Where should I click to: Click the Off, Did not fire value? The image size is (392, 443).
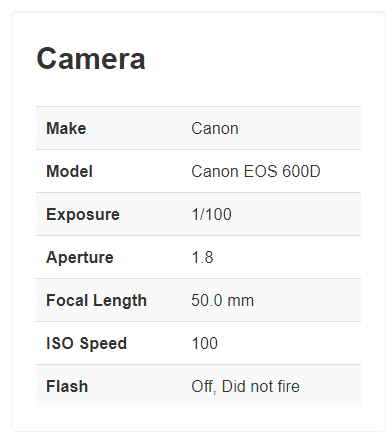click(x=245, y=386)
